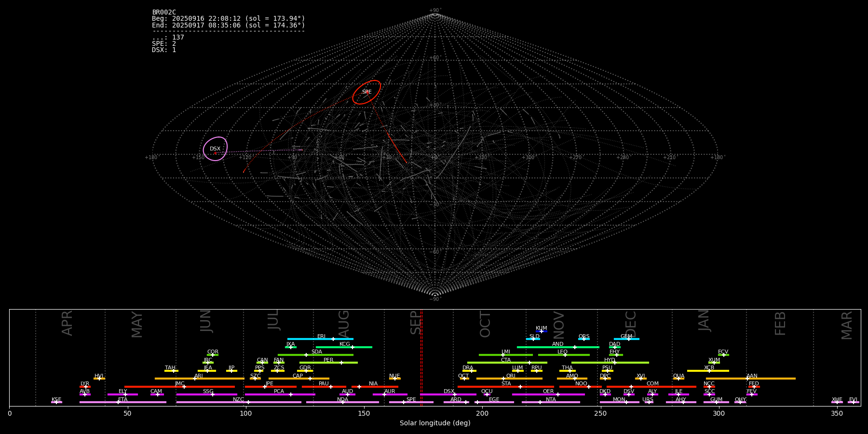Click the NIA shower bar label

373,384
